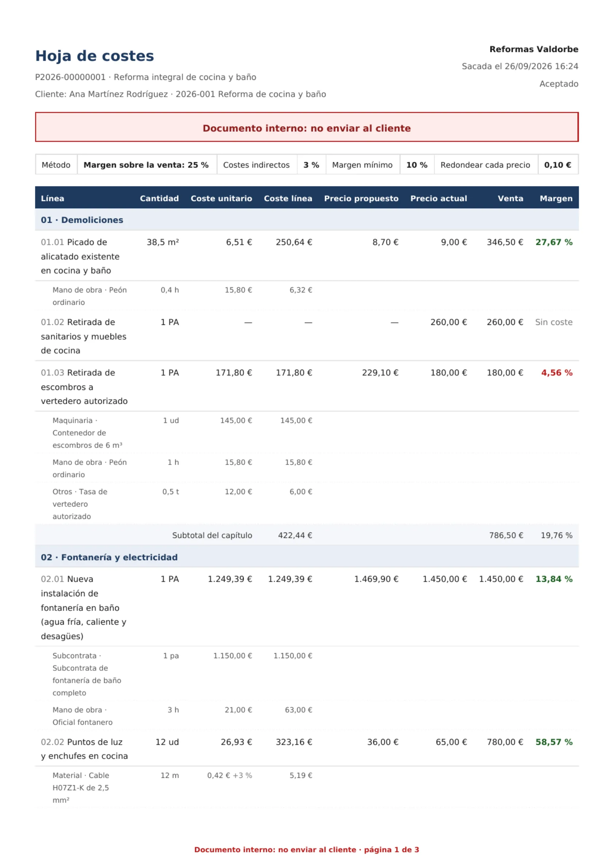The width and height of the screenshot is (614, 868).
Task: Click line '01.02 Retirada de sanitarios'
Action: click(x=83, y=336)
